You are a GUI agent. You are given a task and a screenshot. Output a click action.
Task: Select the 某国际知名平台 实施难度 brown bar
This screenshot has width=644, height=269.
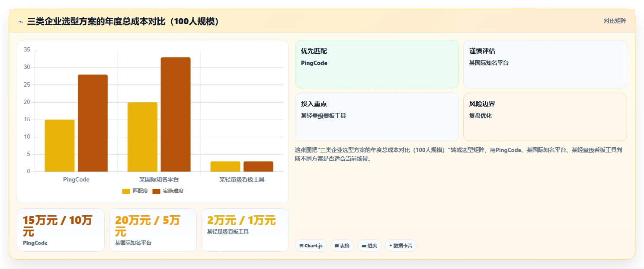coord(176,114)
